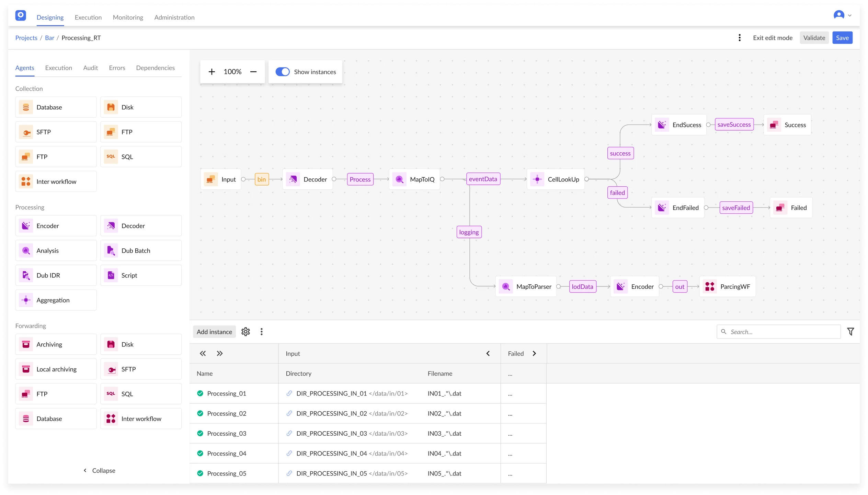Click the Validate button

point(814,38)
